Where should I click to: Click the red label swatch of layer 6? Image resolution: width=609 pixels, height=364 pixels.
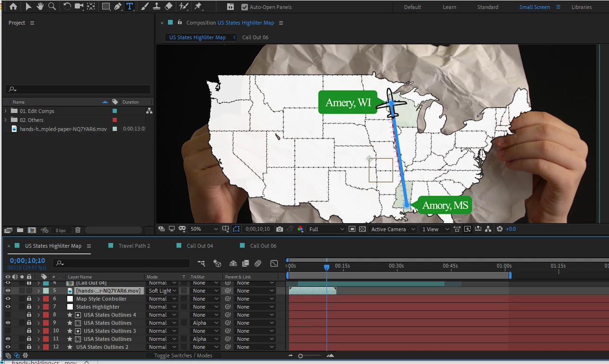(46, 299)
